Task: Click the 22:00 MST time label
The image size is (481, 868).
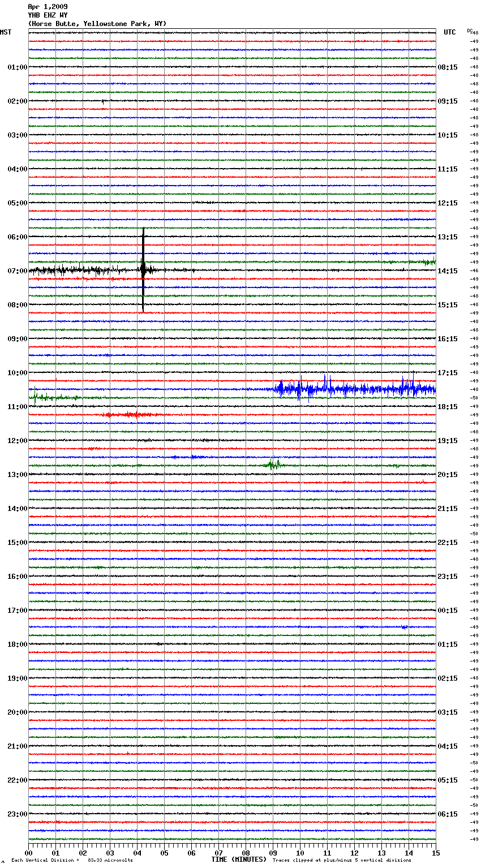Action: tap(18, 780)
